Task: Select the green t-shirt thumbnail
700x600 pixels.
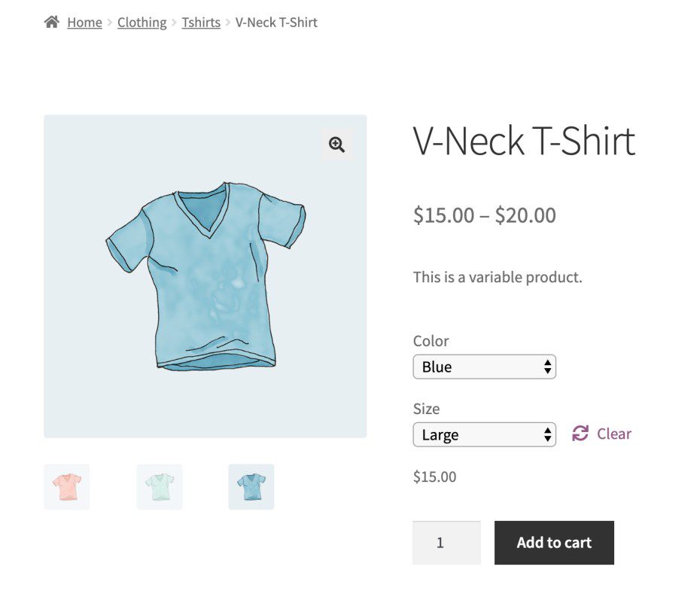Action: 159,486
